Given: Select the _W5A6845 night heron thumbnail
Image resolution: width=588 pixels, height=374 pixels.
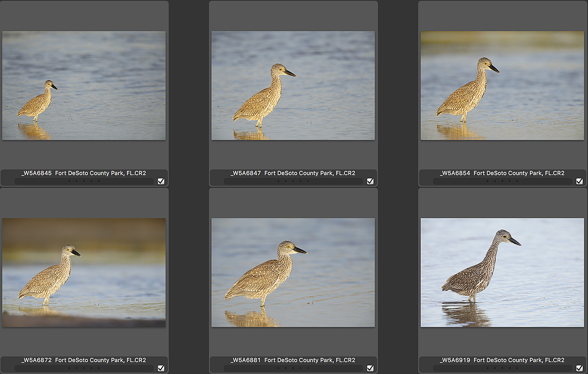Looking at the screenshot, I should [x=84, y=86].
